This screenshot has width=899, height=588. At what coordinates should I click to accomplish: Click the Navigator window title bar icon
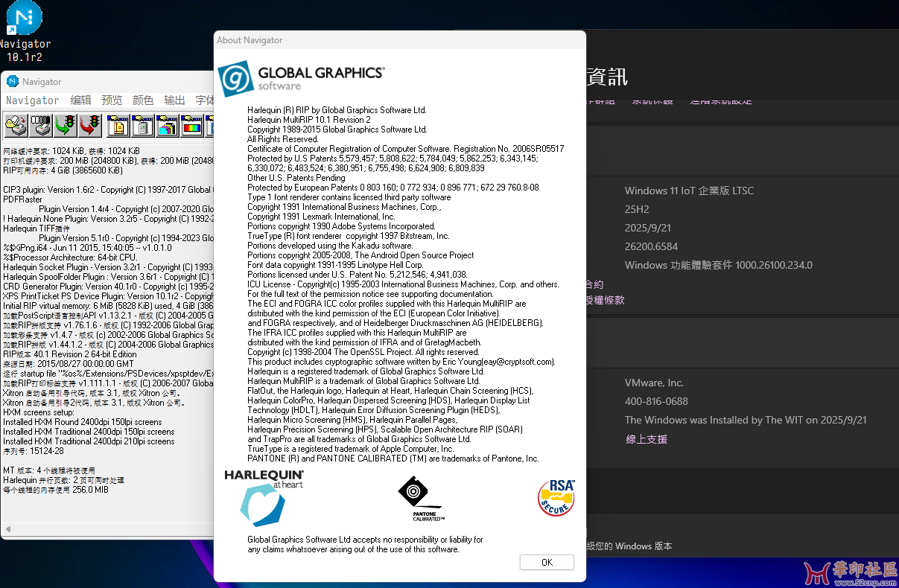click(13, 82)
